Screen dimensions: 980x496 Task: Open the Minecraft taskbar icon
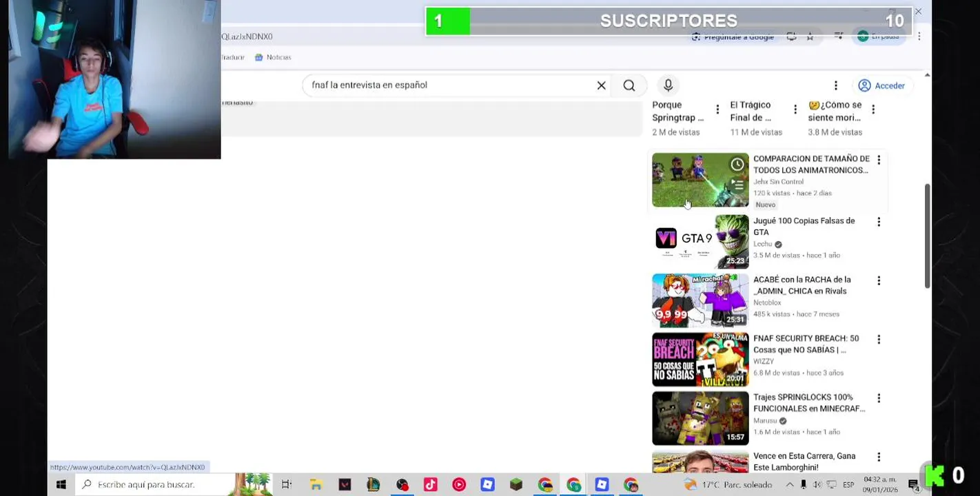click(x=516, y=485)
